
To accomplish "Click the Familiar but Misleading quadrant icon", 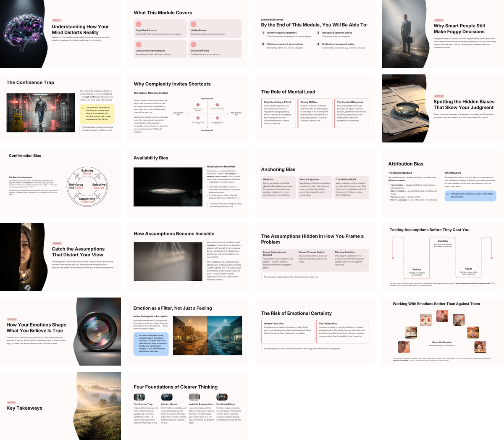I will [x=217, y=105].
